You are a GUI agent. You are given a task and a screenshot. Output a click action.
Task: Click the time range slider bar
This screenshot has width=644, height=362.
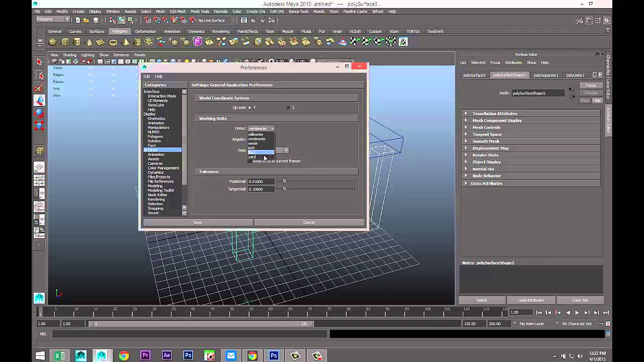[x=201, y=324]
